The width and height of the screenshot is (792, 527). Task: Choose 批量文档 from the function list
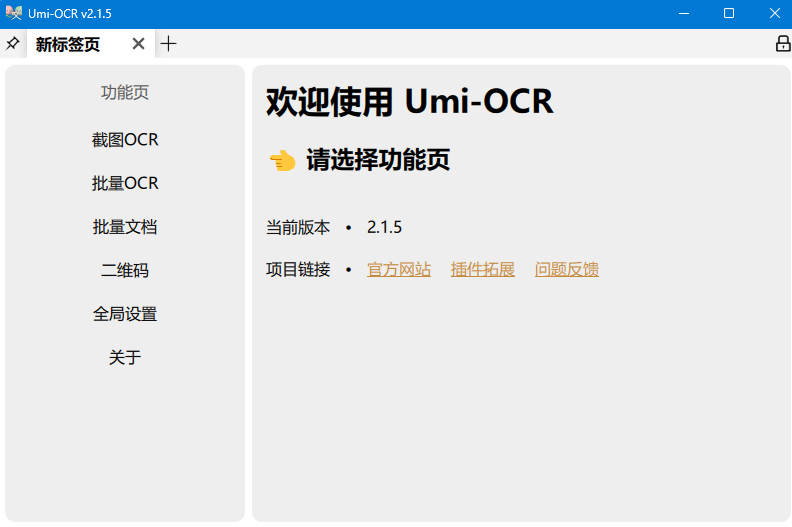click(x=125, y=227)
